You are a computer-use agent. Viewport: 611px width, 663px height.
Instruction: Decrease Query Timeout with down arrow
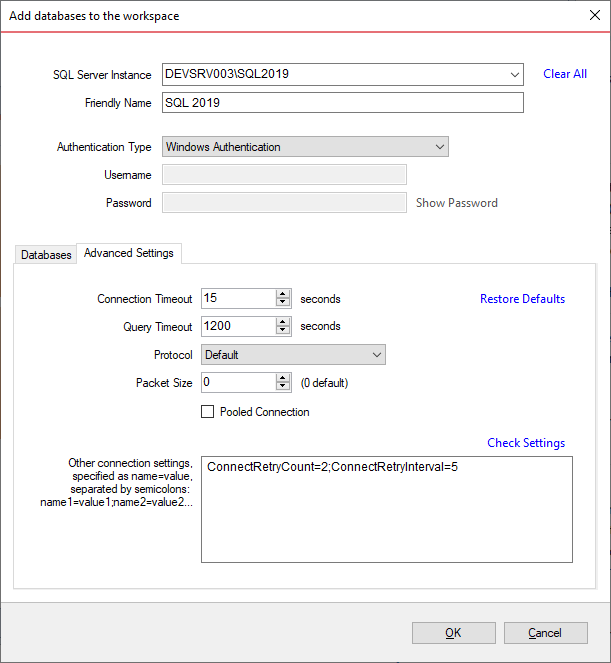[x=282, y=331]
